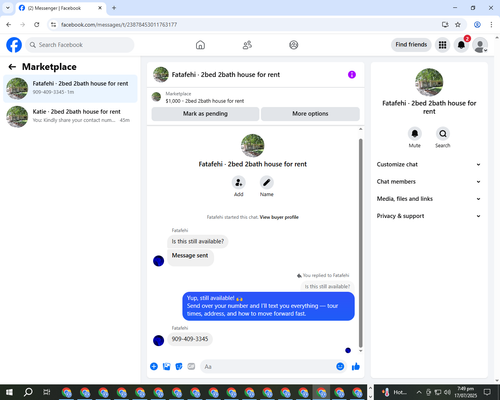The height and width of the screenshot is (400, 500).
Task: Open Chrome's three-dot menu
Action: [491, 24]
